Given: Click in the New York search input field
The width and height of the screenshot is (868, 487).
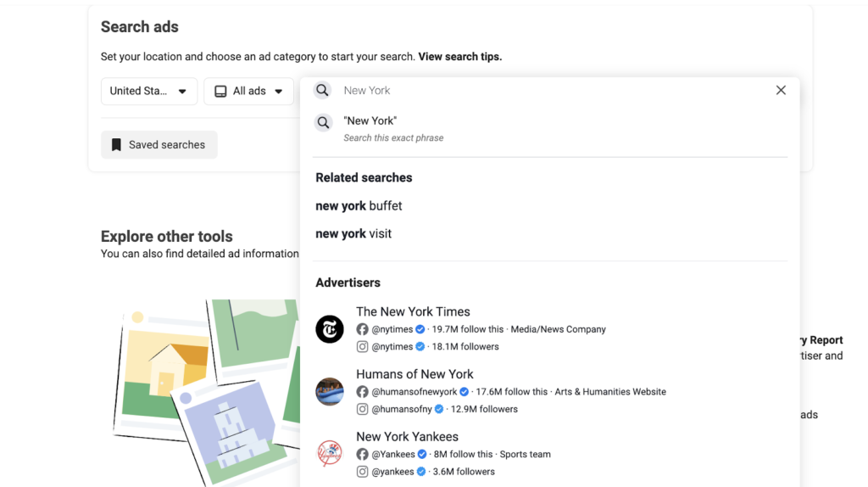Looking at the screenshot, I should point(542,90).
